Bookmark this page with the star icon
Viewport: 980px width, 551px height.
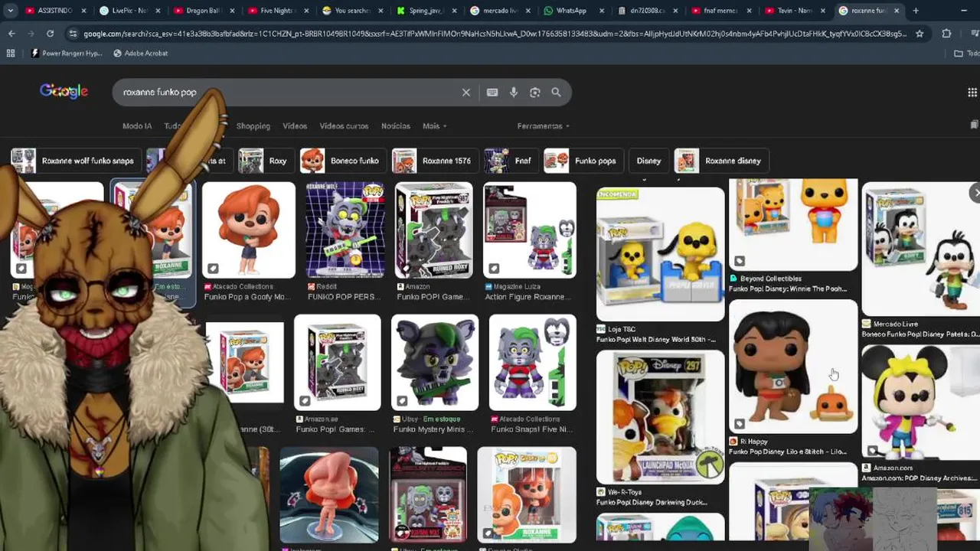920,34
